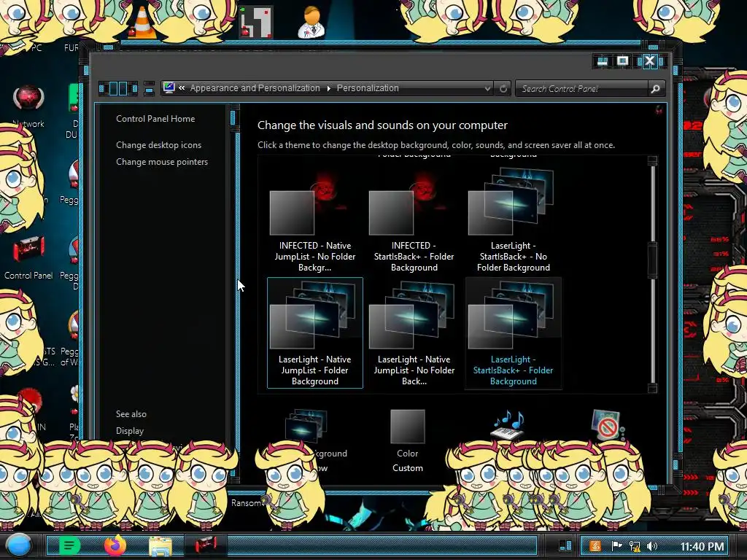Click the theme list scroll down arrow
747x560 pixels.
point(653,388)
